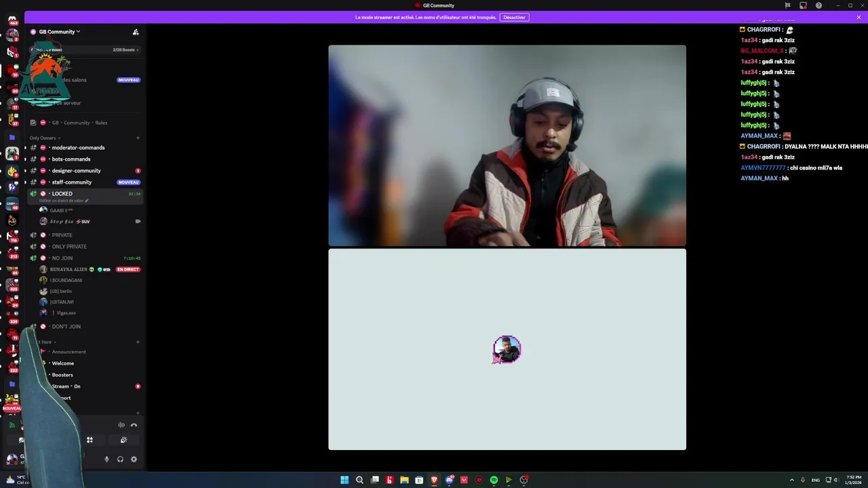Click the invite people icon beside GB Community

pyautogui.click(x=136, y=32)
